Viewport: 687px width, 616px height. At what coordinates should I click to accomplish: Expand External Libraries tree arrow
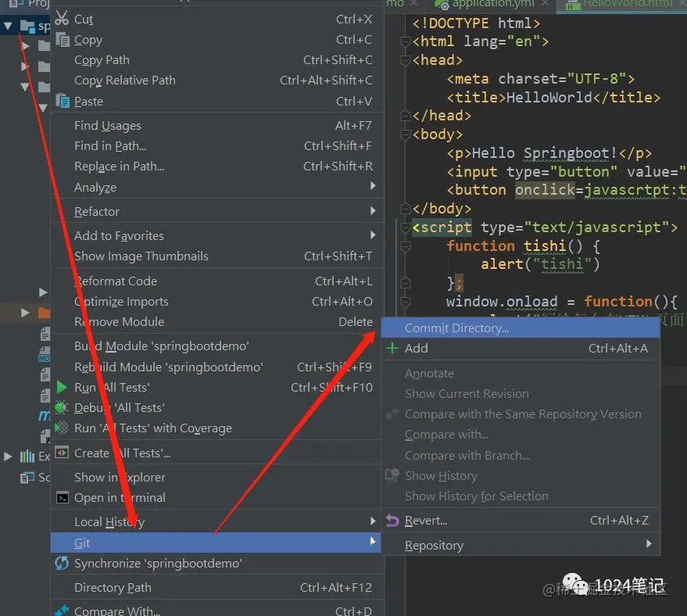(8, 457)
